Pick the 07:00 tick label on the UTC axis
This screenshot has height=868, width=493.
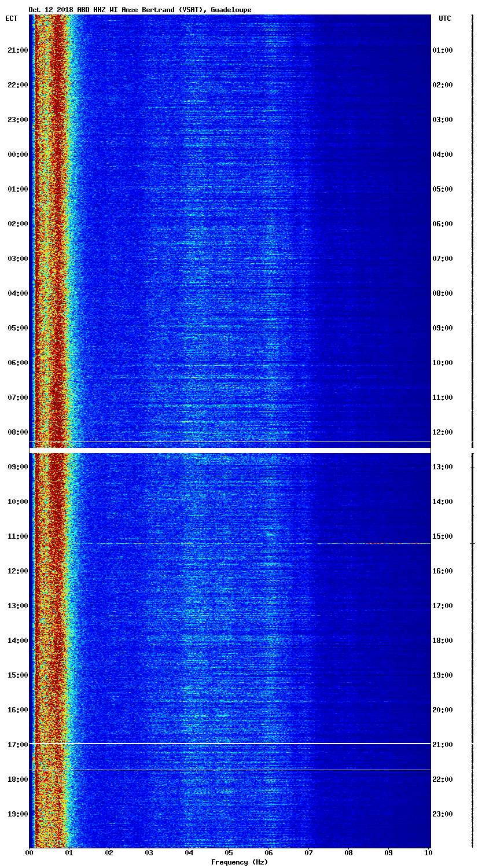click(x=443, y=259)
